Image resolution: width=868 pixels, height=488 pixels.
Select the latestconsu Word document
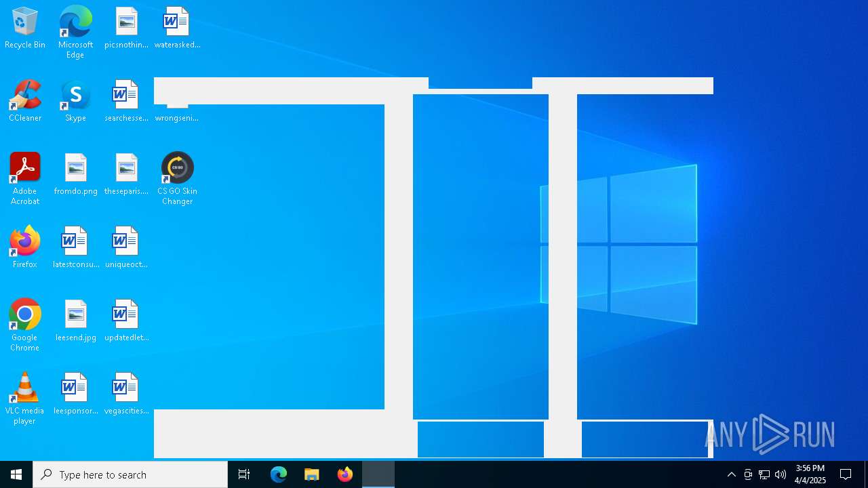tap(75, 248)
